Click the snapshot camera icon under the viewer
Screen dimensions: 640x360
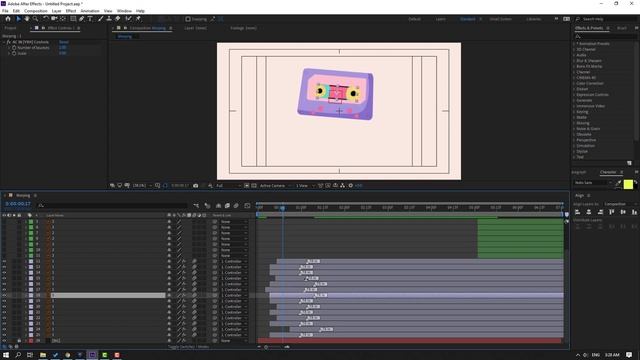196,186
